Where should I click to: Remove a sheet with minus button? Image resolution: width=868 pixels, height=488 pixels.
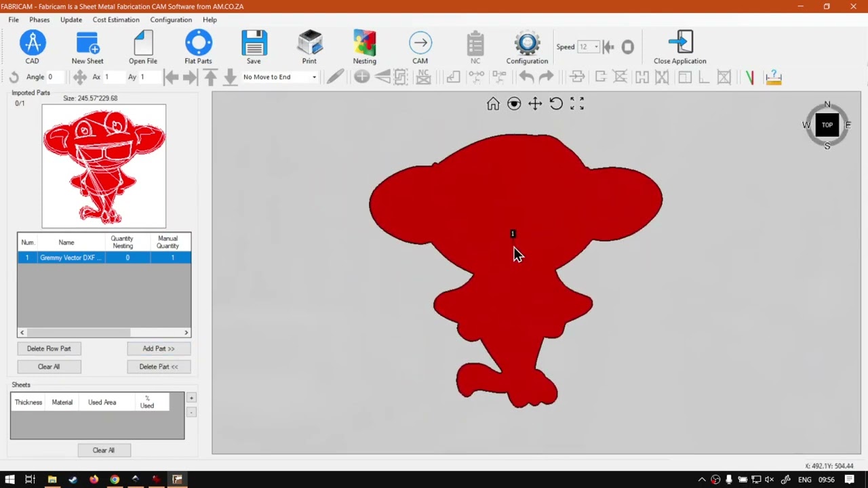point(191,412)
